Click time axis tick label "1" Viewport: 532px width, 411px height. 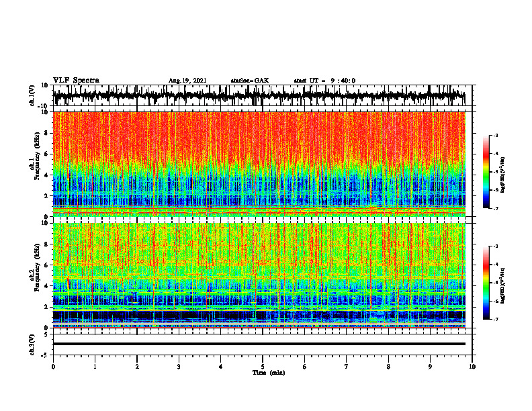(x=95, y=367)
